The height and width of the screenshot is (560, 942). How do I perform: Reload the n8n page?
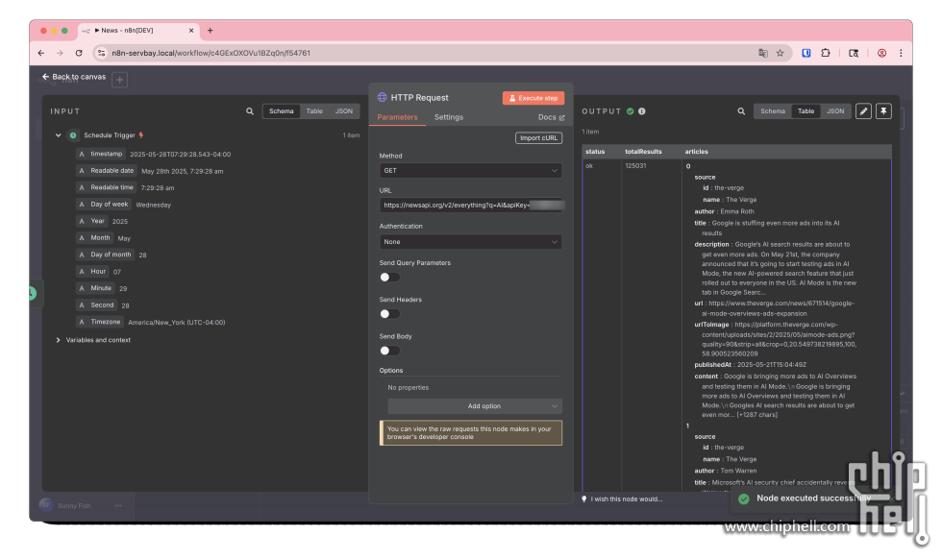[79, 53]
